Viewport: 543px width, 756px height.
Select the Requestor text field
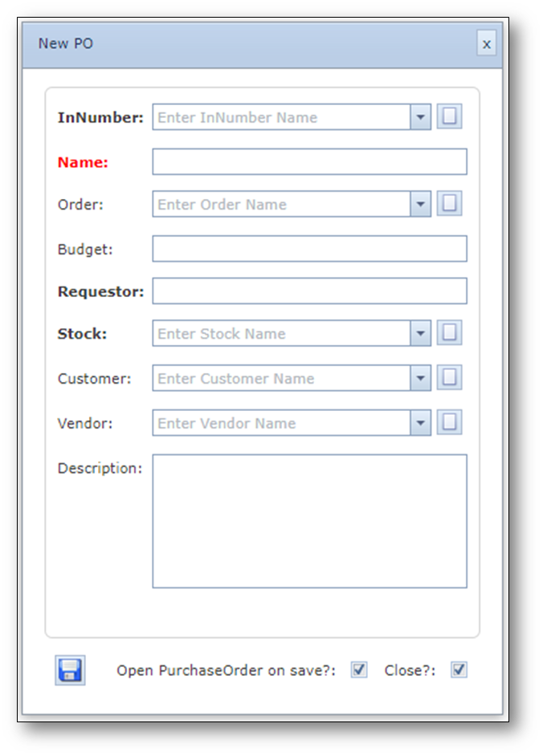(x=309, y=291)
